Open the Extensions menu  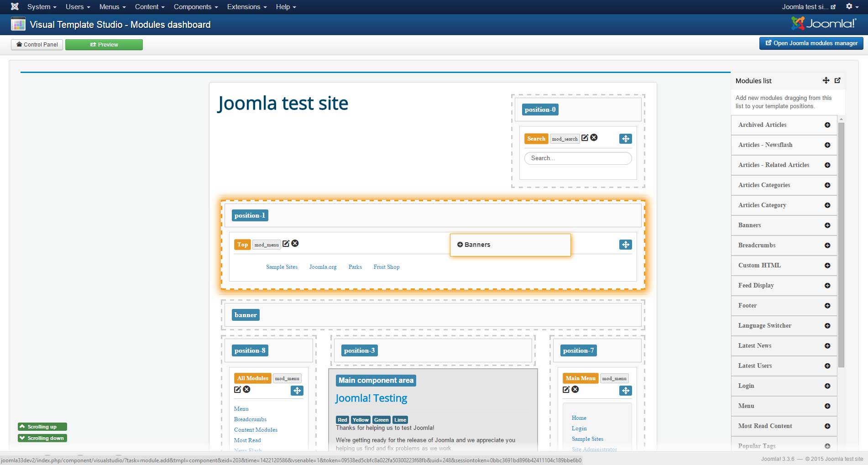click(247, 7)
